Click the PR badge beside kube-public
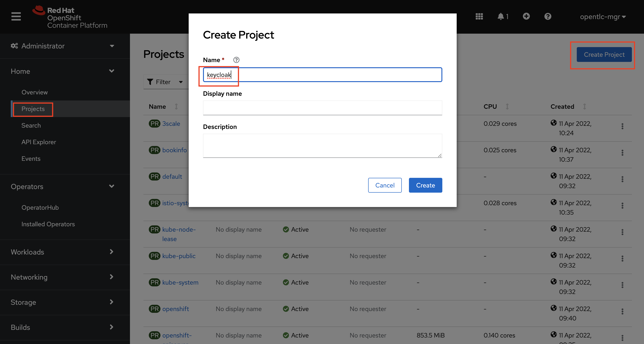The image size is (644, 344). click(x=154, y=256)
